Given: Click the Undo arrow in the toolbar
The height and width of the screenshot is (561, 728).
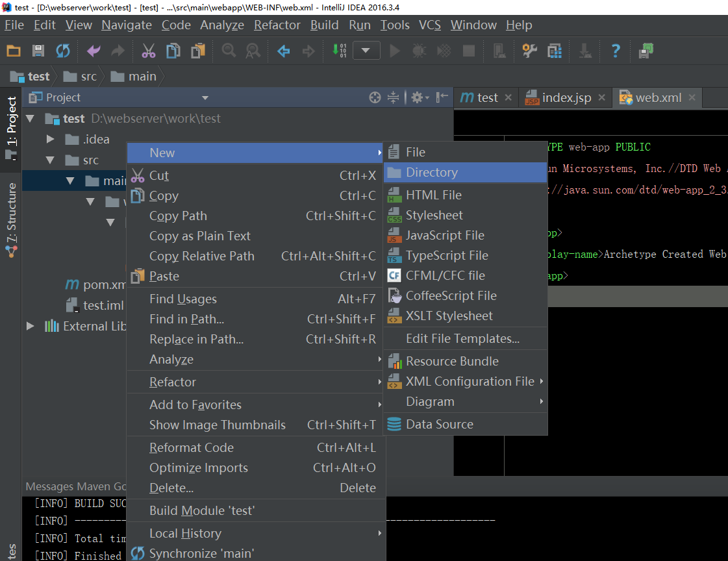Looking at the screenshot, I should (x=94, y=51).
